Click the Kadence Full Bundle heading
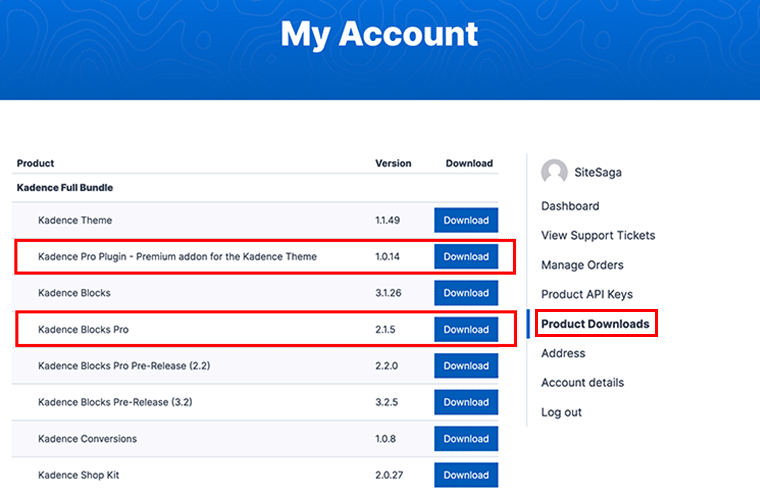The height and width of the screenshot is (488, 760). pos(65,188)
